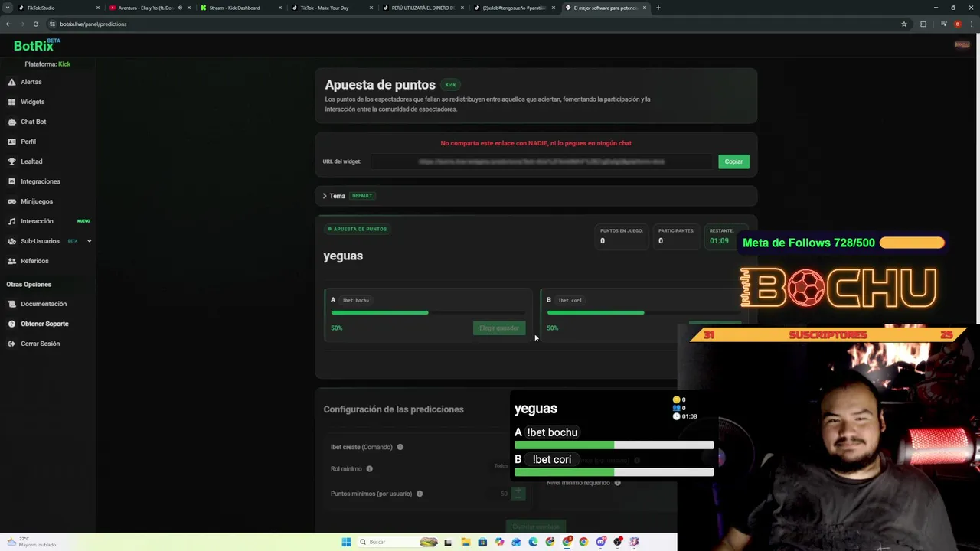Open the Widgets grid icon in sidebar

pos(11,102)
